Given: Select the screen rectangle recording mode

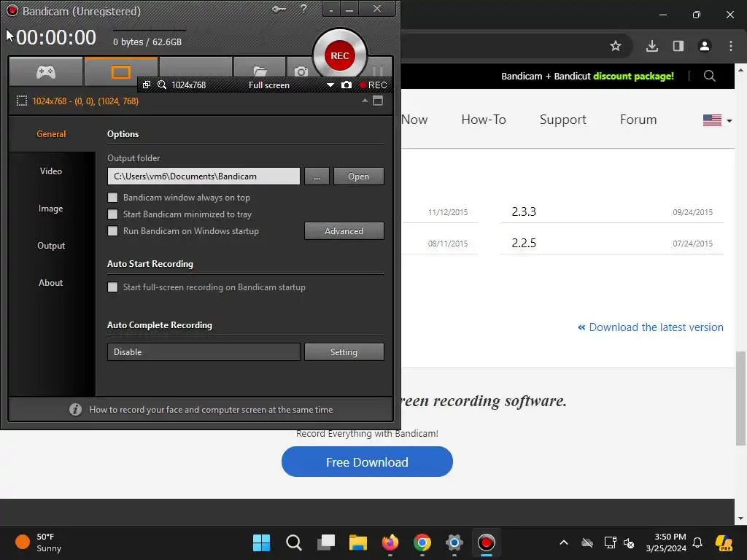Looking at the screenshot, I should pos(120,72).
